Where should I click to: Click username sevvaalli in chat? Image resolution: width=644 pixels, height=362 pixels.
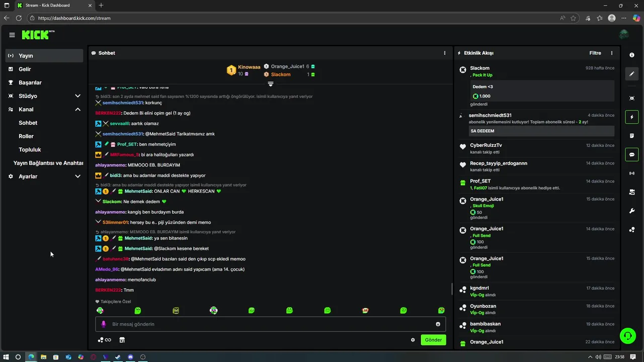coord(120,124)
